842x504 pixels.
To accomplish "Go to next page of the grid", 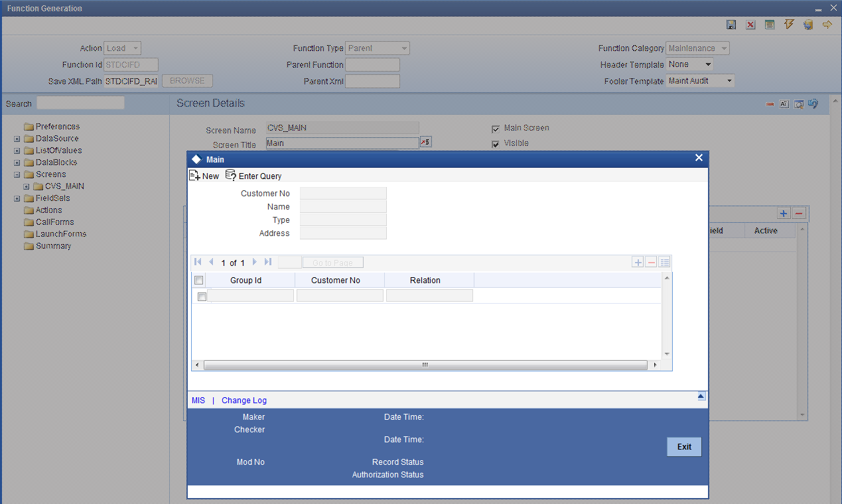I will coord(255,263).
